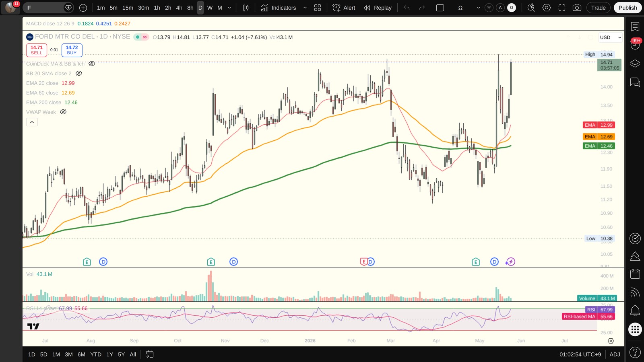The height and width of the screenshot is (362, 644).
Task: Create an Alert from the toolbar
Action: point(344,8)
